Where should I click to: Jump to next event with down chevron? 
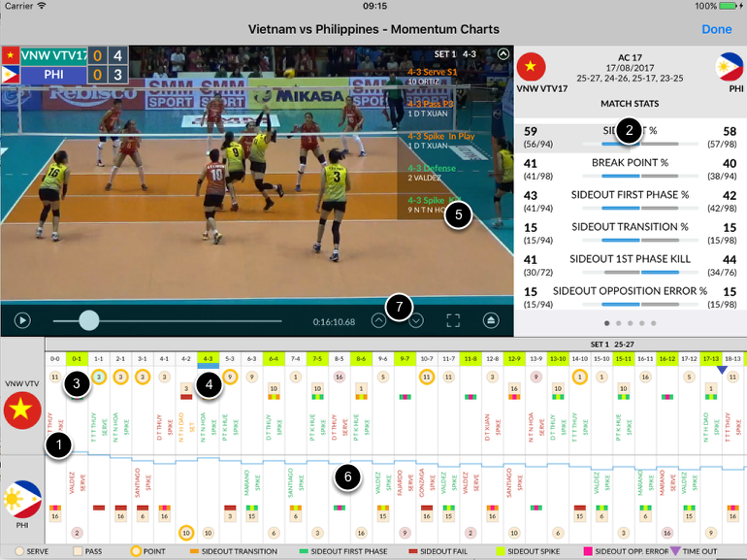tap(416, 319)
